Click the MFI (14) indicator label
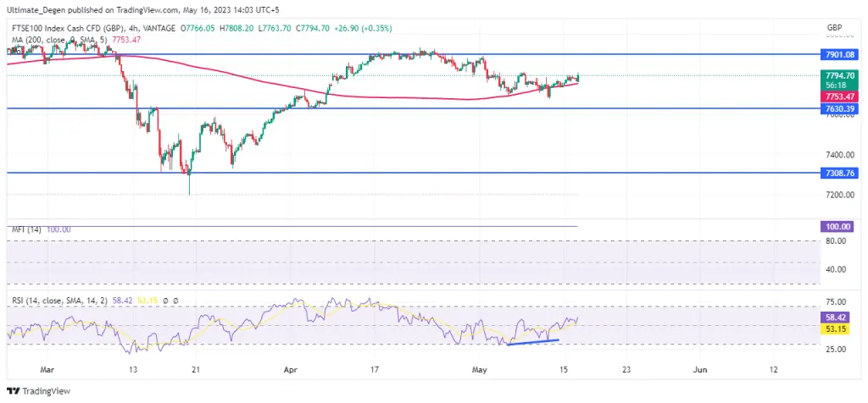Screen dimensions: 868x403 27,229
